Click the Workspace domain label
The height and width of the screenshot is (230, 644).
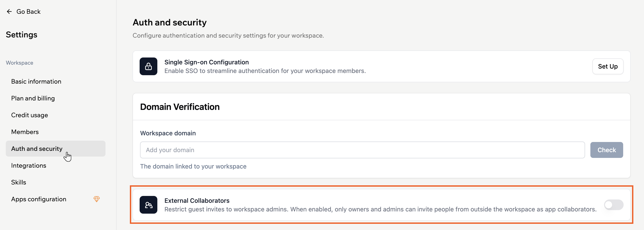click(x=168, y=133)
